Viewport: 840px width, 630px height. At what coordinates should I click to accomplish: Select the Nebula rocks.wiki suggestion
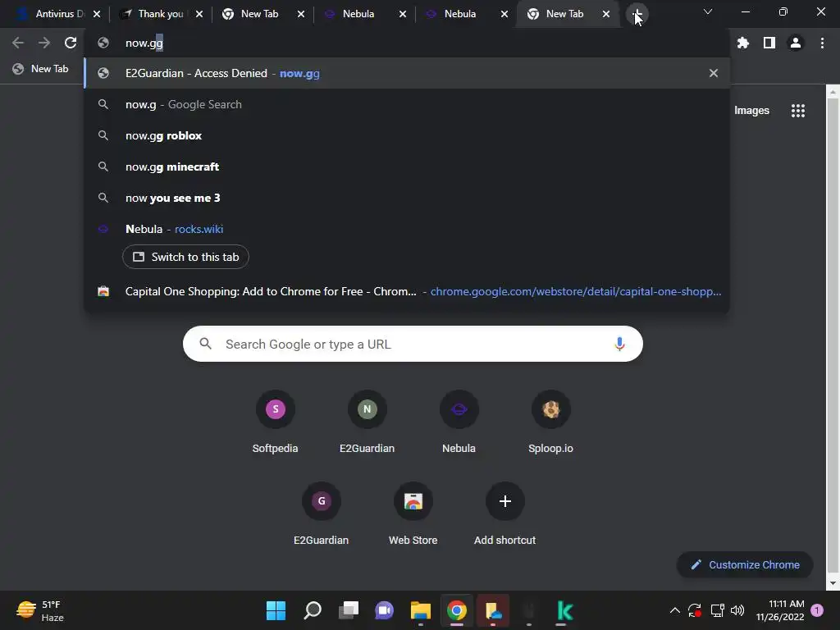pos(407,229)
